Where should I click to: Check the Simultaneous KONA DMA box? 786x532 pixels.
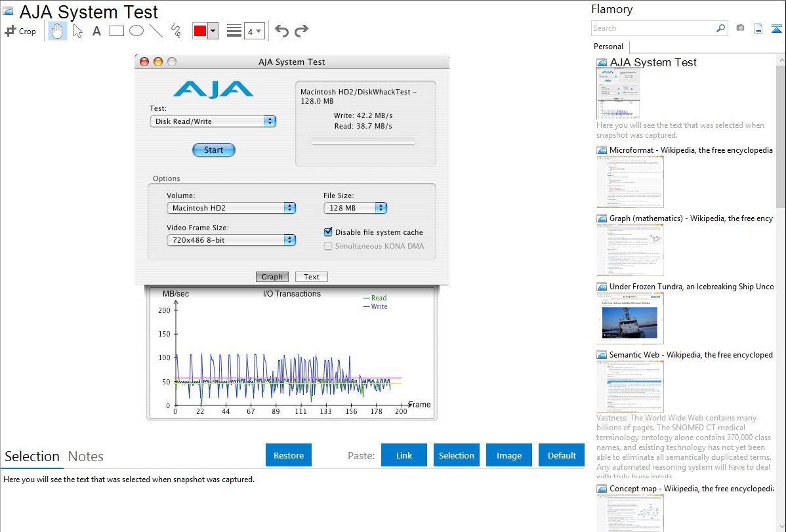click(328, 246)
